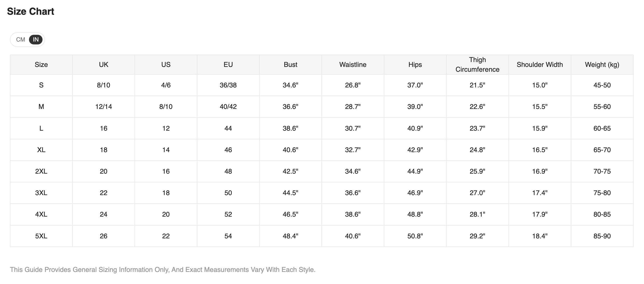The image size is (644, 284).
Task: Select the S size row label
Action: coord(41,85)
